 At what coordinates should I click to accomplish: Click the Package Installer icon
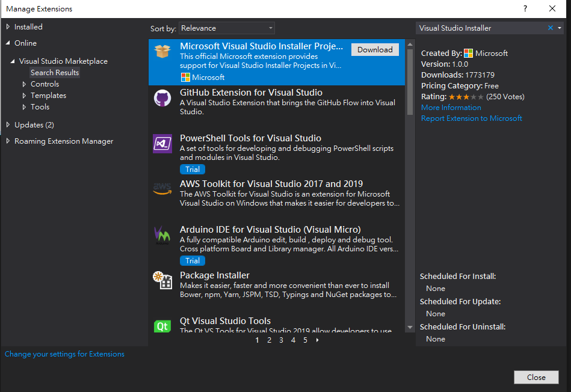pyautogui.click(x=162, y=280)
